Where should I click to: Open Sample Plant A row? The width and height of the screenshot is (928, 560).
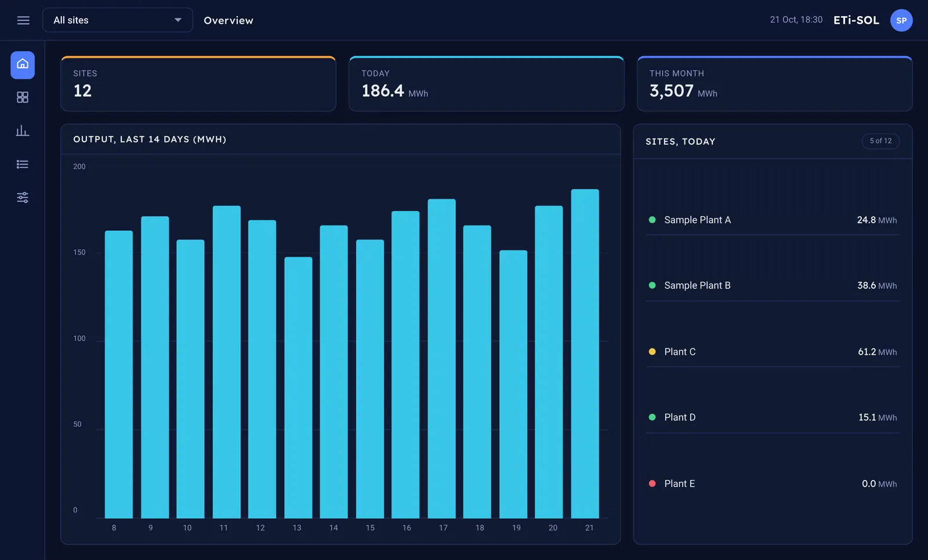tap(773, 220)
